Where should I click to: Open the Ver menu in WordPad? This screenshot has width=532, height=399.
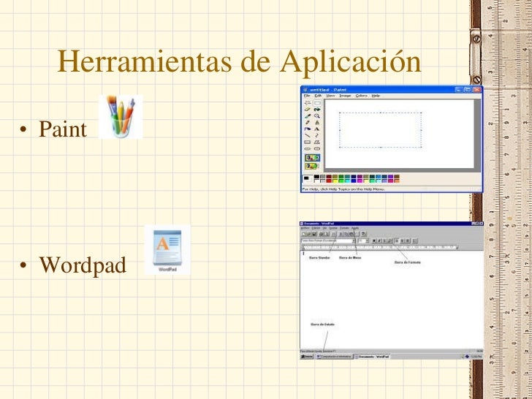[x=324, y=228]
